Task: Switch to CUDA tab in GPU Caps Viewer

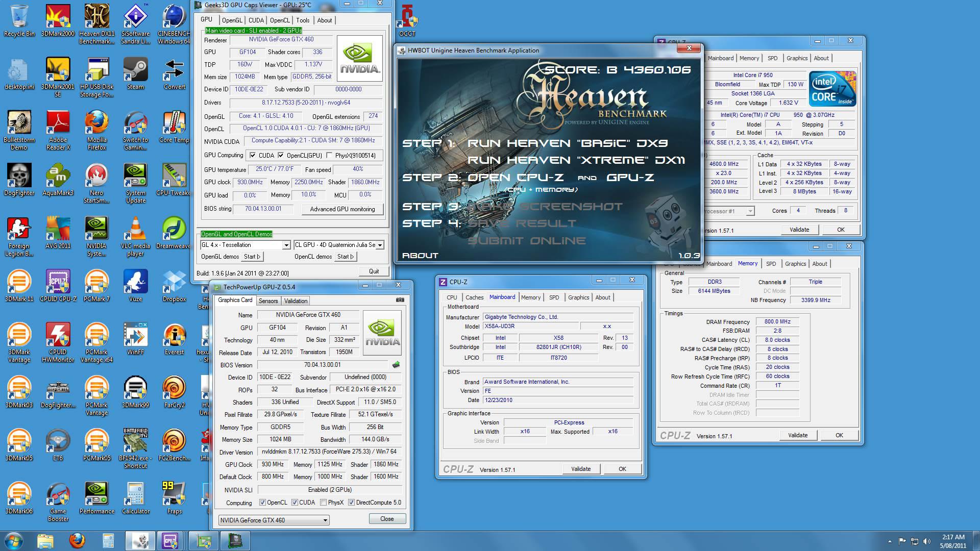Action: point(256,20)
